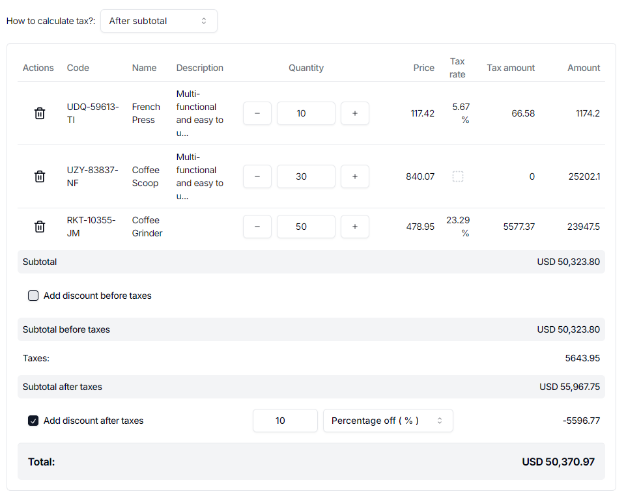Click the Coffee Grinder quantity field showing 50
The height and width of the screenshot is (499, 624).
[306, 227]
